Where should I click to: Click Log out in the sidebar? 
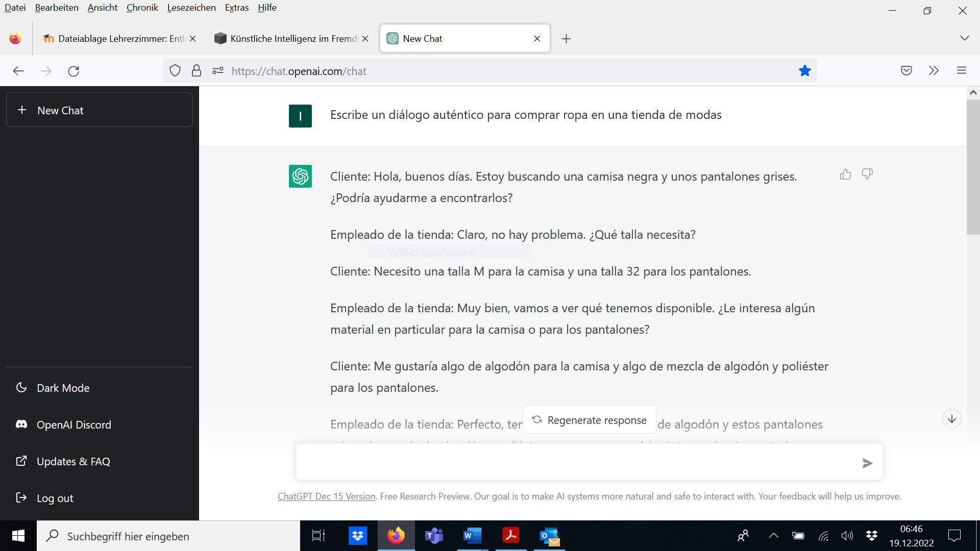coord(100,498)
